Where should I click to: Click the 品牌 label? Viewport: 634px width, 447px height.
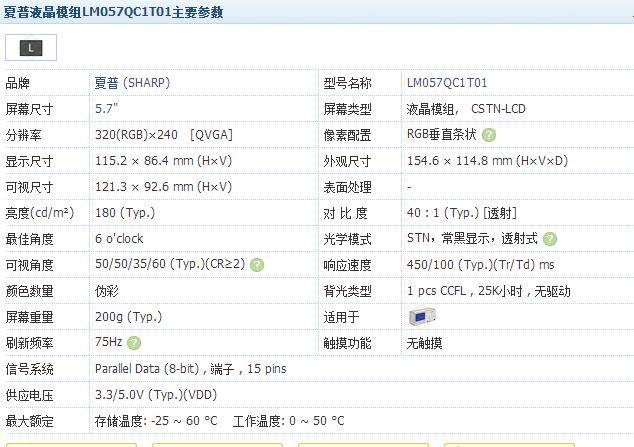coord(17,83)
